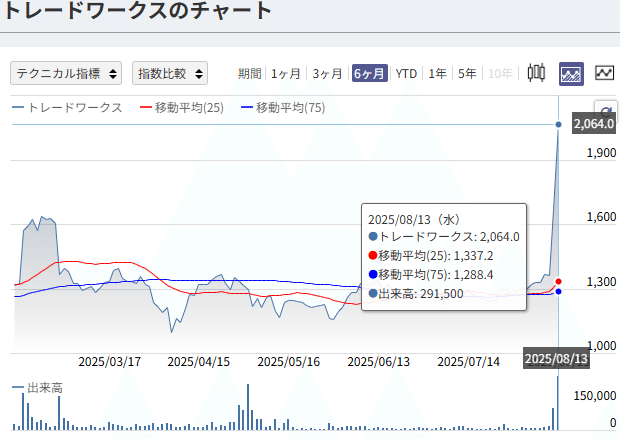The image size is (620, 439).
Task: Switch to line chart view icon
Action: [605, 73]
